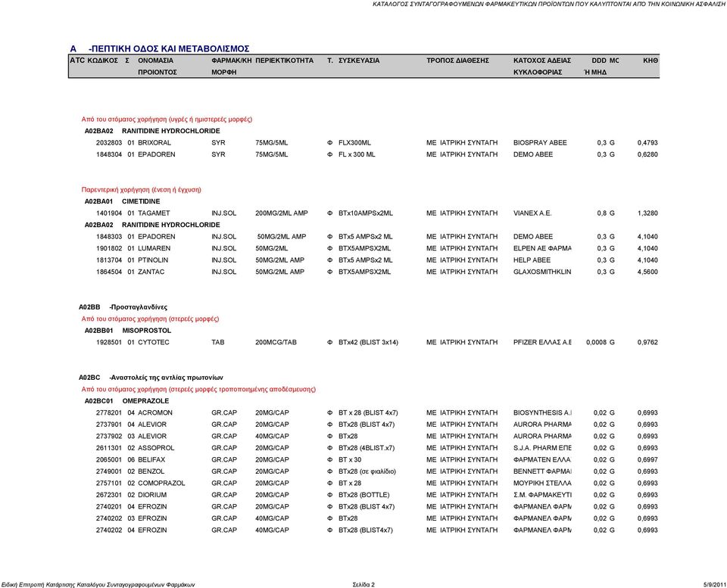
Task: Select the BRIXORAL product name
Action: coord(154,143)
